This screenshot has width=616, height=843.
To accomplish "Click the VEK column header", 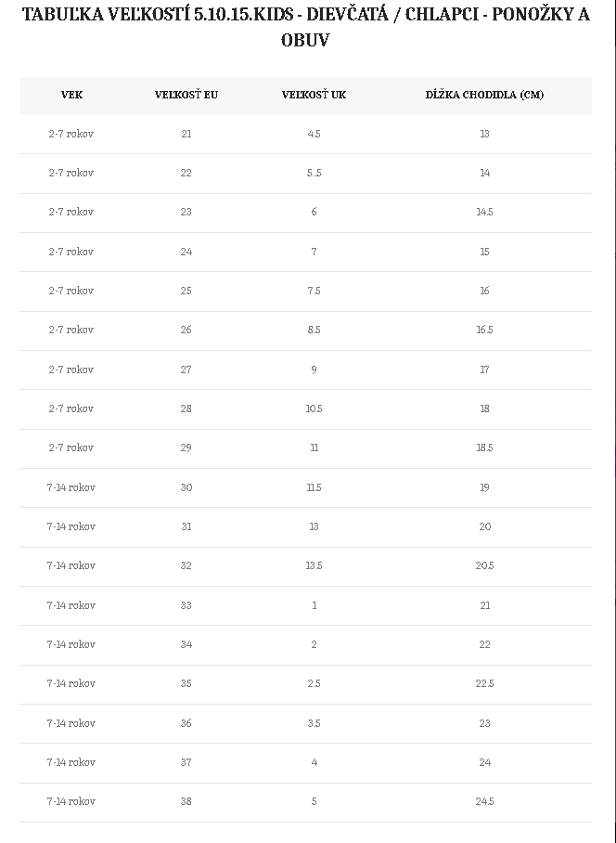I will (x=71, y=95).
